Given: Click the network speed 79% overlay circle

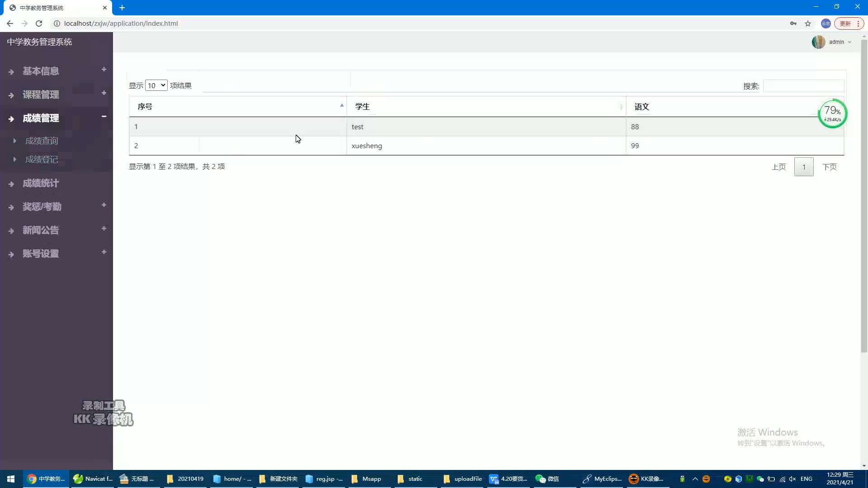Looking at the screenshot, I should click(x=832, y=113).
